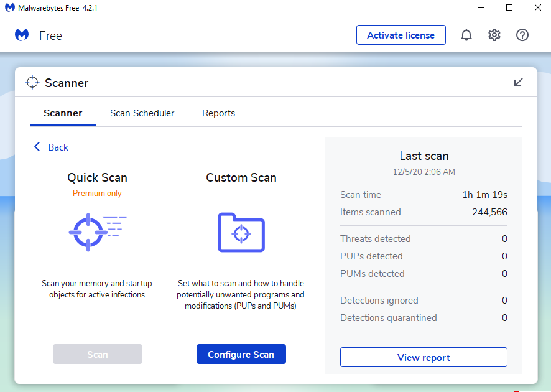The image size is (551, 392).
Task: Click Quick Scan description text
Action: (97, 289)
